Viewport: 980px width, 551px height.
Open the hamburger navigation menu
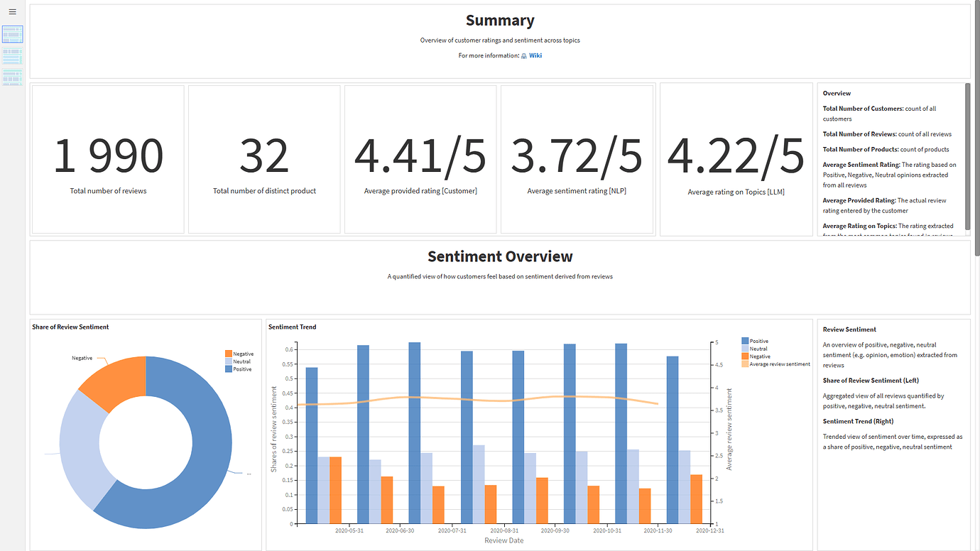[x=11, y=11]
